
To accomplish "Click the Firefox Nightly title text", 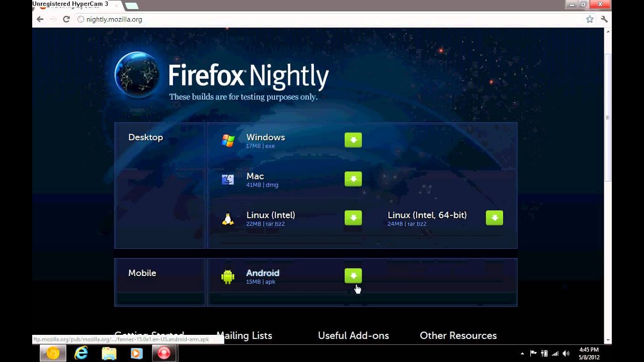I will [x=249, y=76].
